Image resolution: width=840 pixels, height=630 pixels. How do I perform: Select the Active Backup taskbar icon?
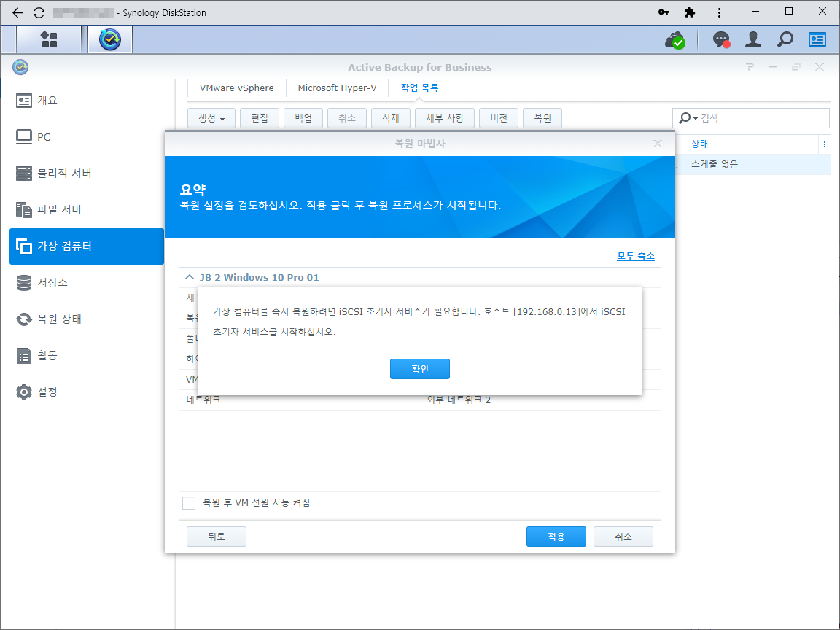[x=110, y=39]
